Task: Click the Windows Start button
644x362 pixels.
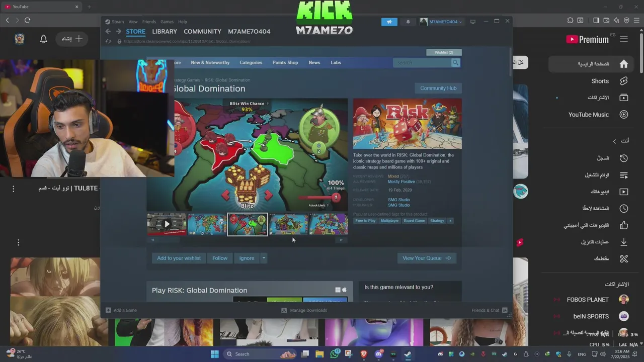Action: pos(215,354)
